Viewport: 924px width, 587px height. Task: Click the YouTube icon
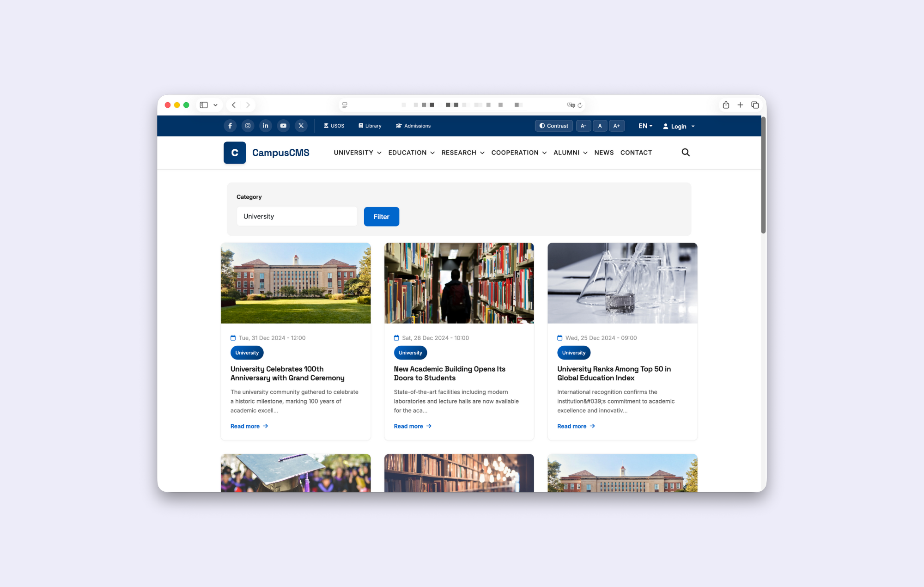283,125
